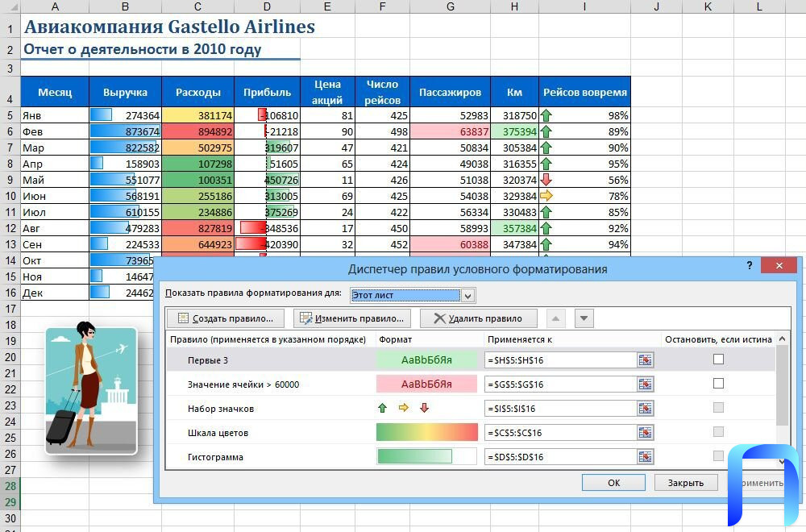Image resolution: width=806 pixels, height=532 pixels.
Task: Click the 'Создать правило' new rule button
Action: [225, 318]
